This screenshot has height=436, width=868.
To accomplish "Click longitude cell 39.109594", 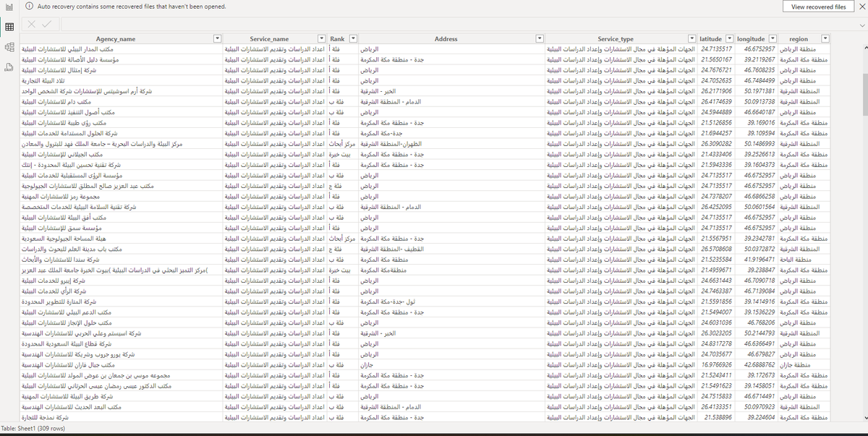I will (757, 133).
